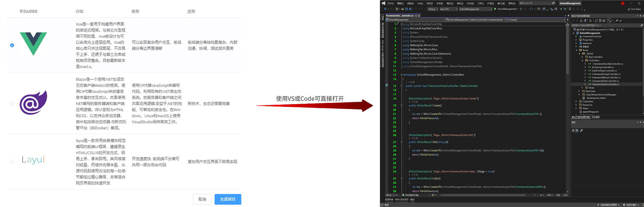Click the Save All toolbar icon
The height and width of the screenshot is (207, 644).
pyautogui.click(x=410, y=9)
